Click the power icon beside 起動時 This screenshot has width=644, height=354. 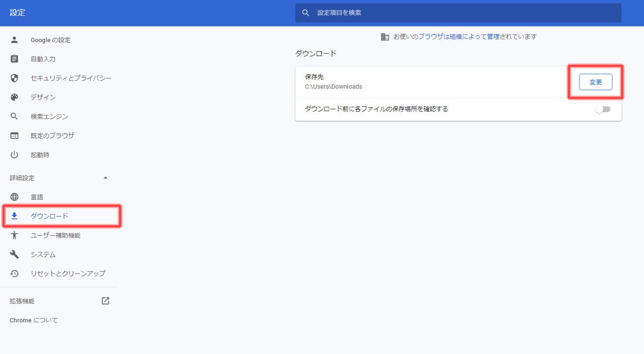coord(14,155)
